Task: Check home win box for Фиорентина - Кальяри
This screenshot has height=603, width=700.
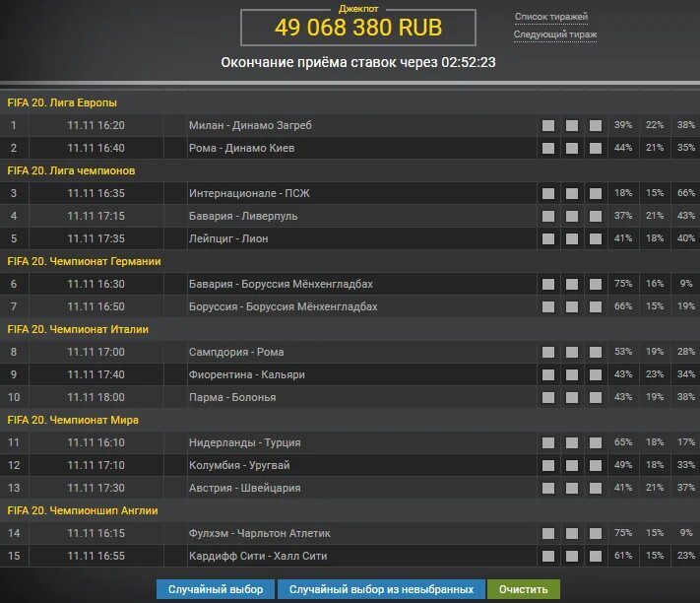Action: click(548, 374)
